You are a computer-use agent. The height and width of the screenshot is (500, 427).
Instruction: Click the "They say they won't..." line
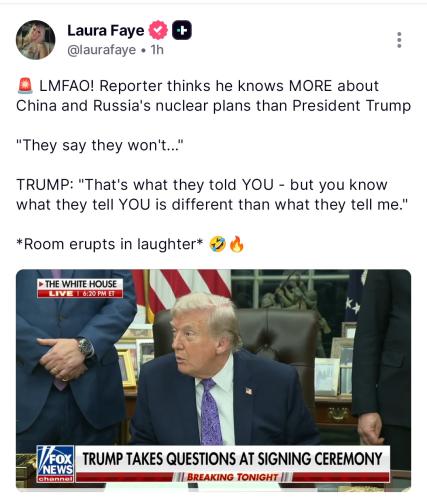click(100, 145)
